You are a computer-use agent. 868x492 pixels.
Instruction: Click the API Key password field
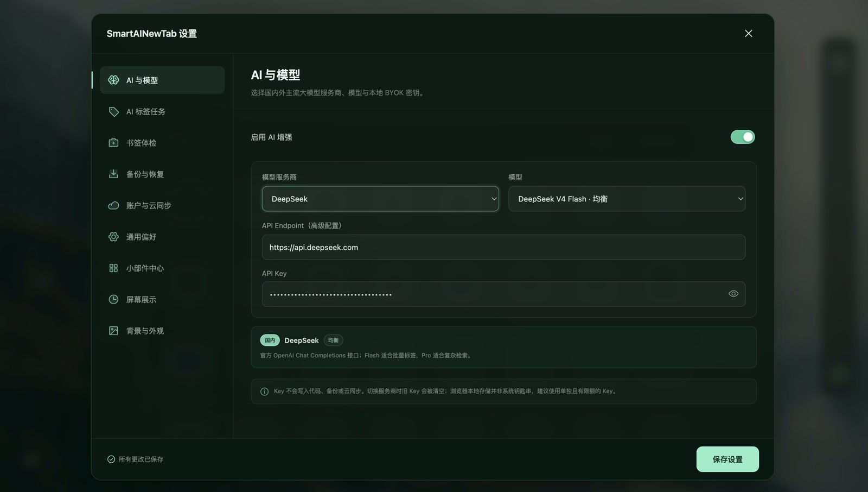point(503,294)
